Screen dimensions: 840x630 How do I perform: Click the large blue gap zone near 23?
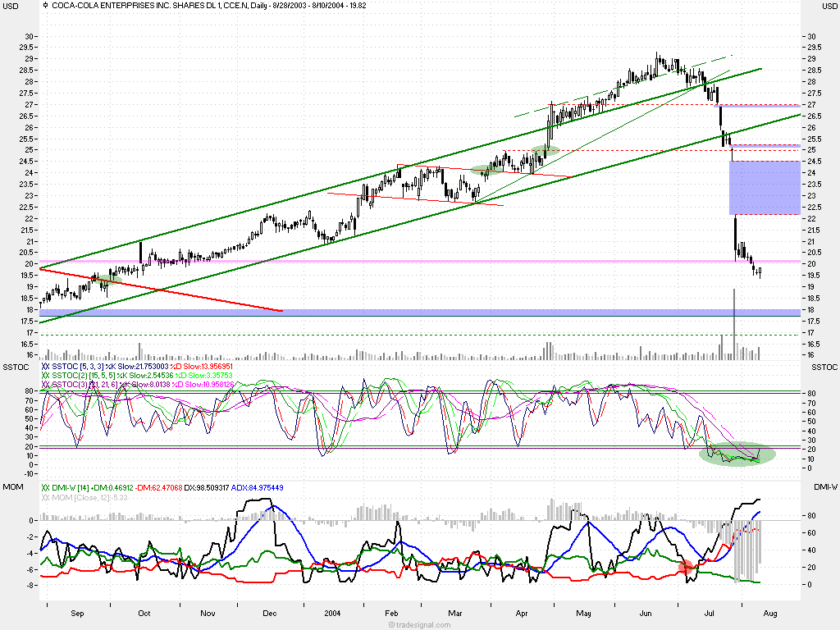[765, 188]
